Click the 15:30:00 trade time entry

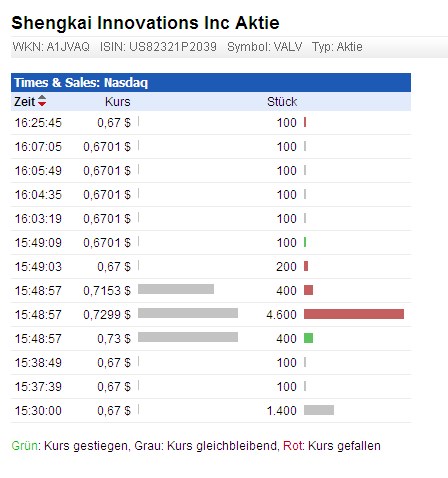click(x=38, y=411)
